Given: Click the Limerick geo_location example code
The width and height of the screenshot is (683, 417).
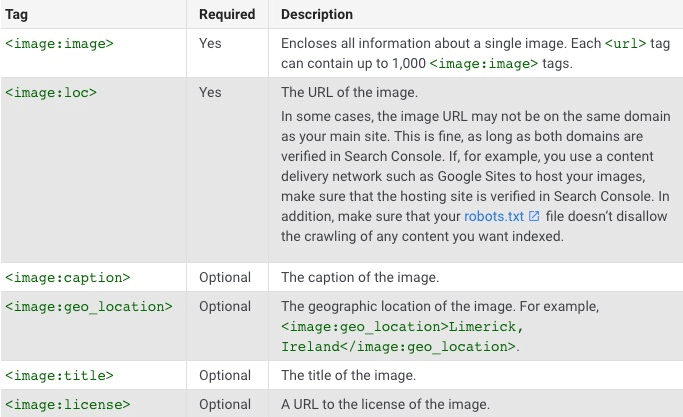Looking at the screenshot, I should click(x=402, y=337).
